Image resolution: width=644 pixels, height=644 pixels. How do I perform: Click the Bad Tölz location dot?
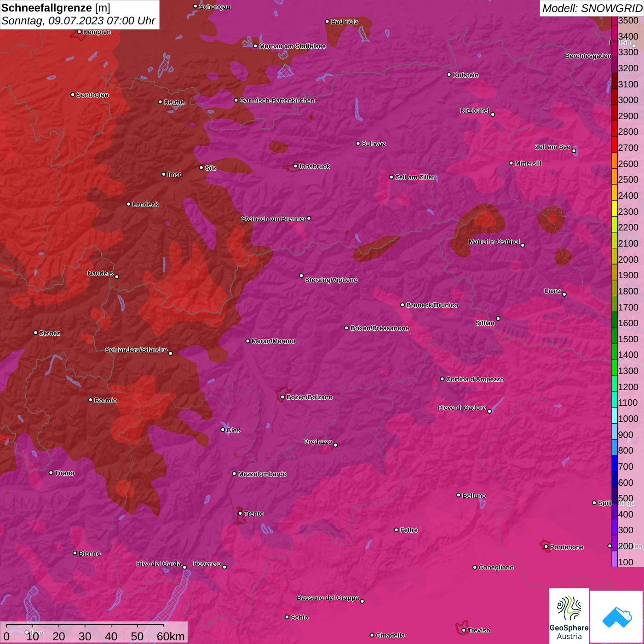point(327,22)
